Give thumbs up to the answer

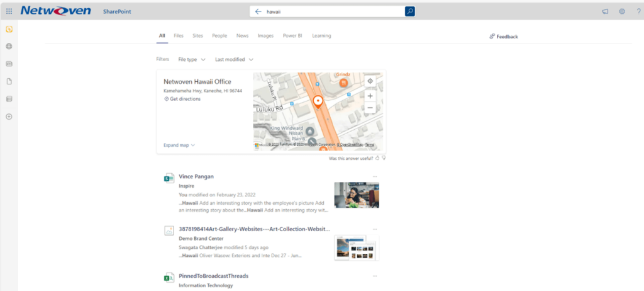[x=377, y=157]
